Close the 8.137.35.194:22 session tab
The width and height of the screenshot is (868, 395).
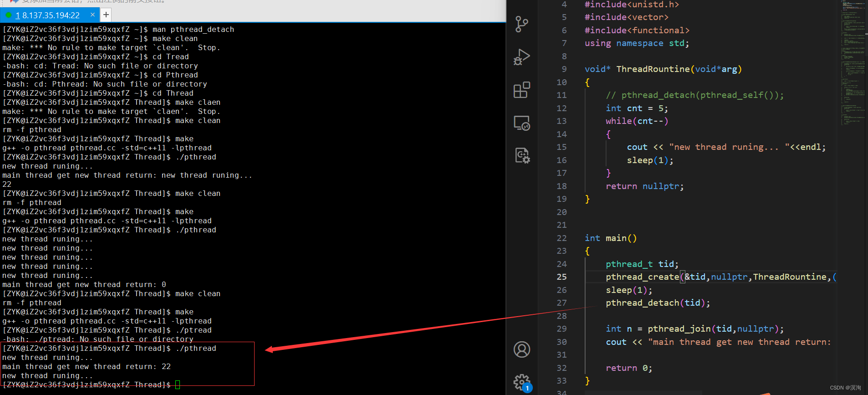[92, 15]
